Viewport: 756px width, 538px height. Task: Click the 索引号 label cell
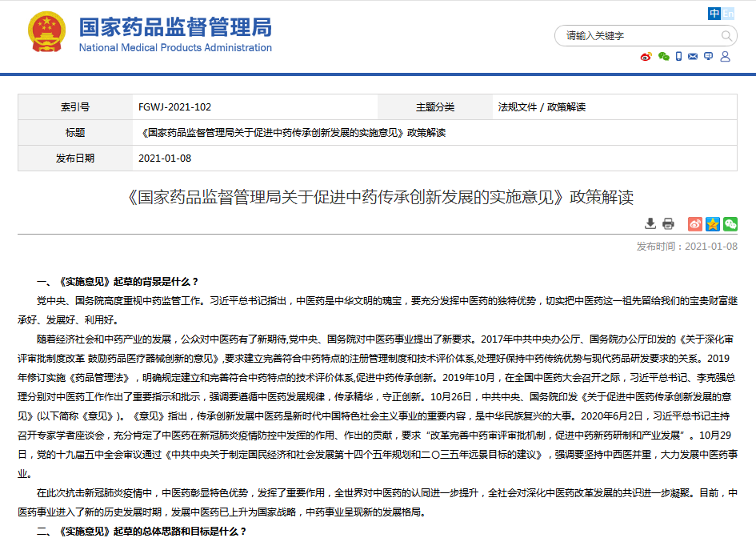click(x=75, y=107)
